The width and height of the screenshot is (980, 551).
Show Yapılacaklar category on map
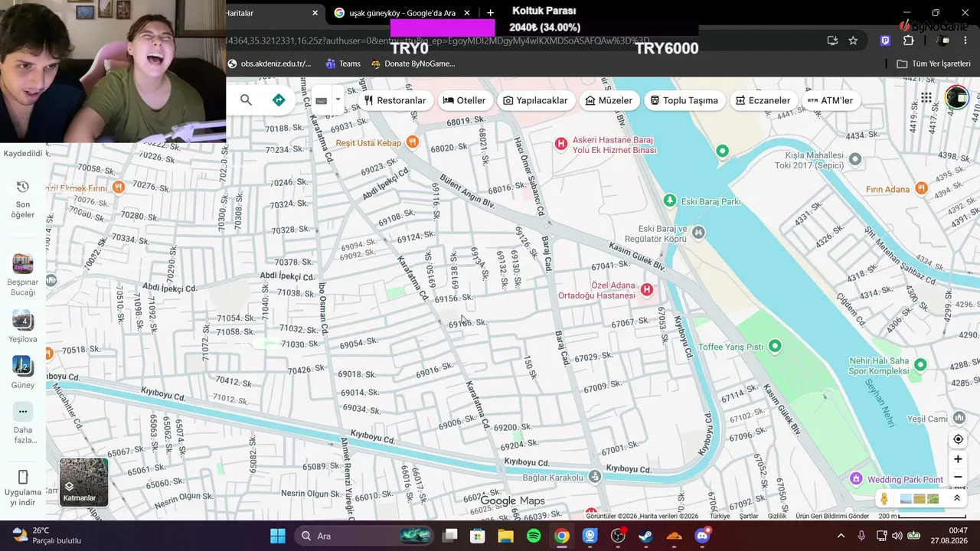pyautogui.click(x=535, y=100)
